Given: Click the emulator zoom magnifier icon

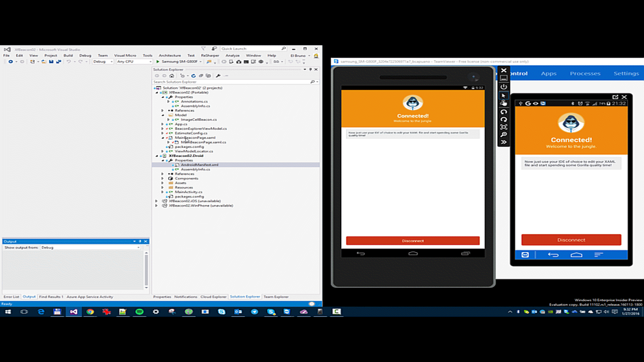Looking at the screenshot, I should pyautogui.click(x=503, y=134).
